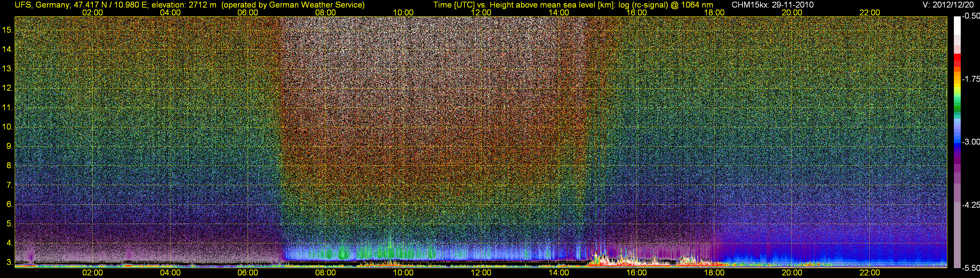The height and width of the screenshot is (278, 980).
Task: Click the "6." km height axis label
Action: point(9,204)
